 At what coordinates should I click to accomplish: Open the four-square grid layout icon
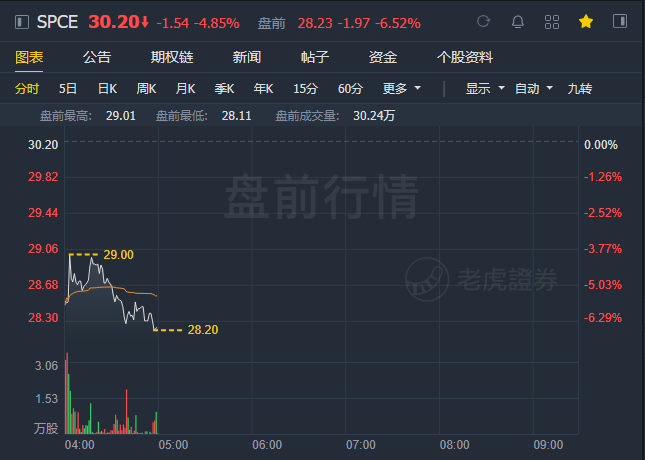coord(552,22)
